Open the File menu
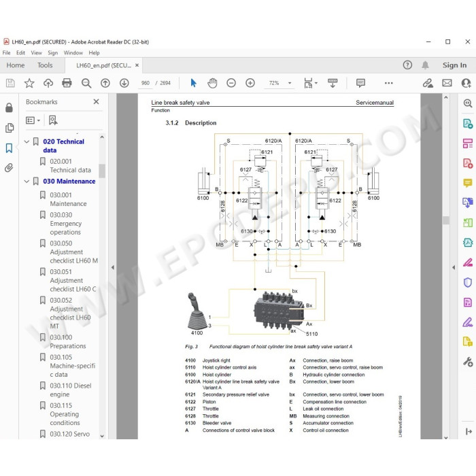476x476 pixels. coord(6,53)
